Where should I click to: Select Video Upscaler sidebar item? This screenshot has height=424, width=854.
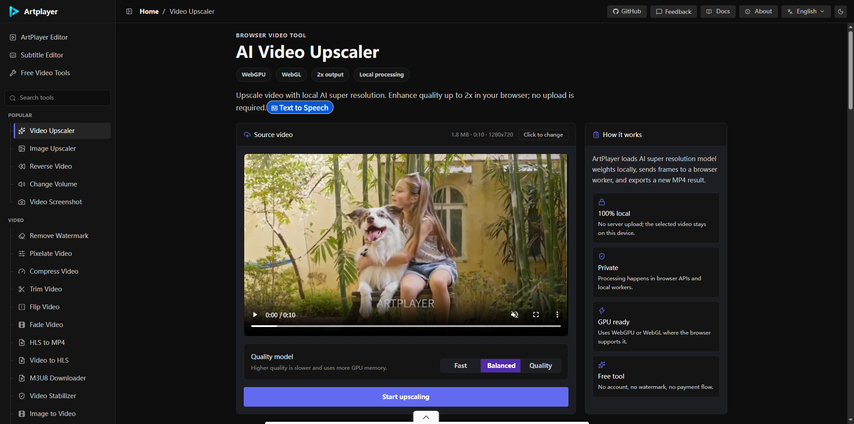(62, 131)
